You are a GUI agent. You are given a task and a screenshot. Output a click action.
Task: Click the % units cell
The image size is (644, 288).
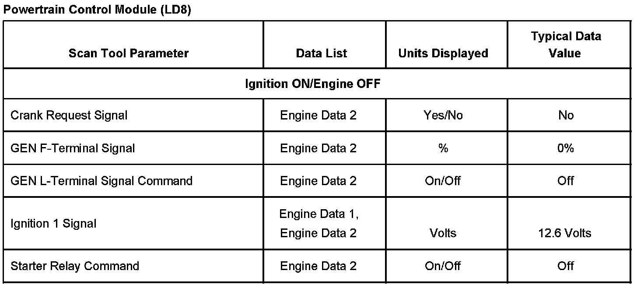tap(443, 148)
